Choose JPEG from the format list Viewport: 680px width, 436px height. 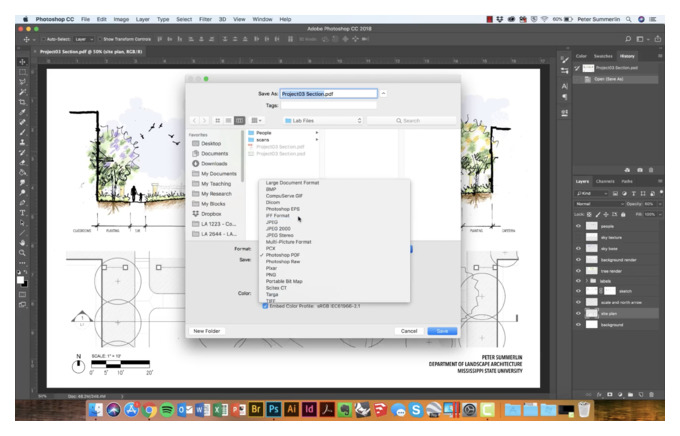pos(272,222)
